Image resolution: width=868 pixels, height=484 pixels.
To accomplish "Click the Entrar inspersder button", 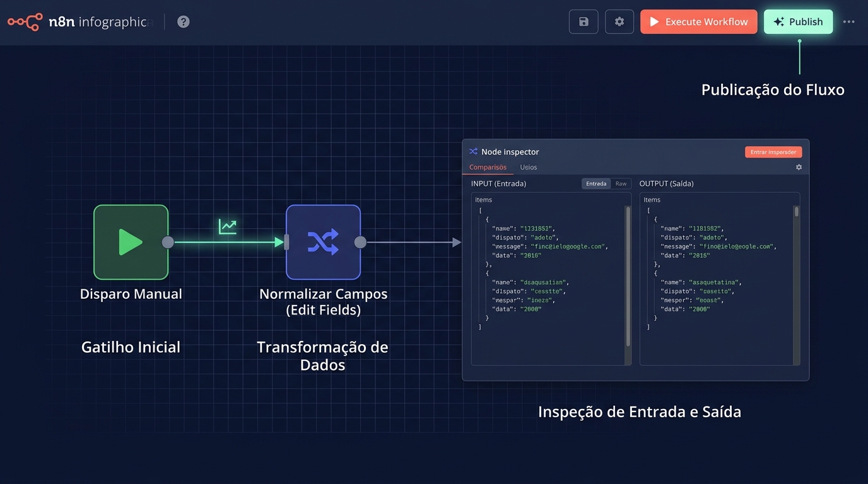I will click(773, 152).
